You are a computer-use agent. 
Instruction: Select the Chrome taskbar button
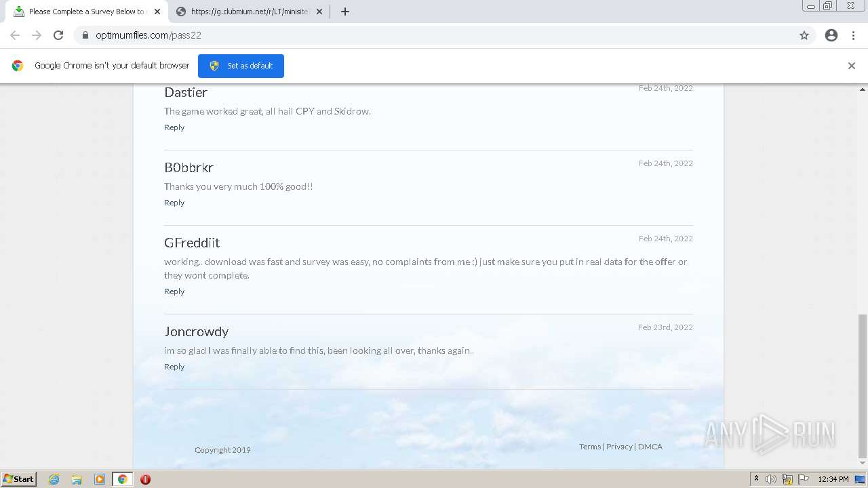point(123,479)
